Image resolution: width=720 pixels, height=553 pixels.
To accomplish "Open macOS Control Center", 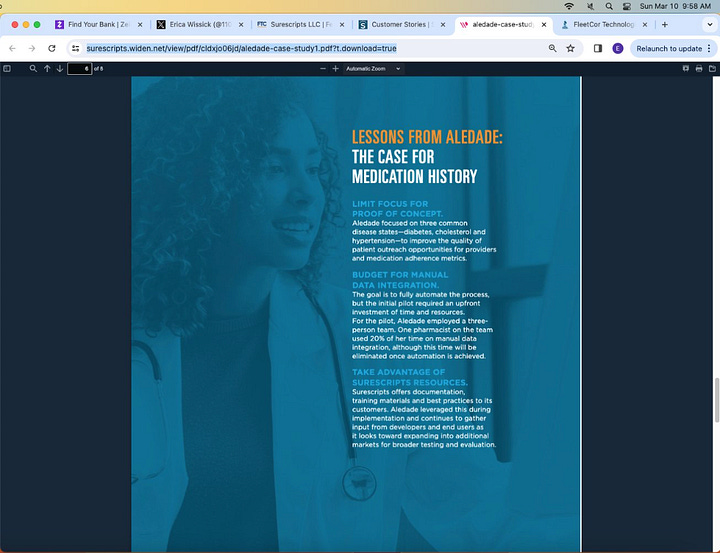I will 627,6.
